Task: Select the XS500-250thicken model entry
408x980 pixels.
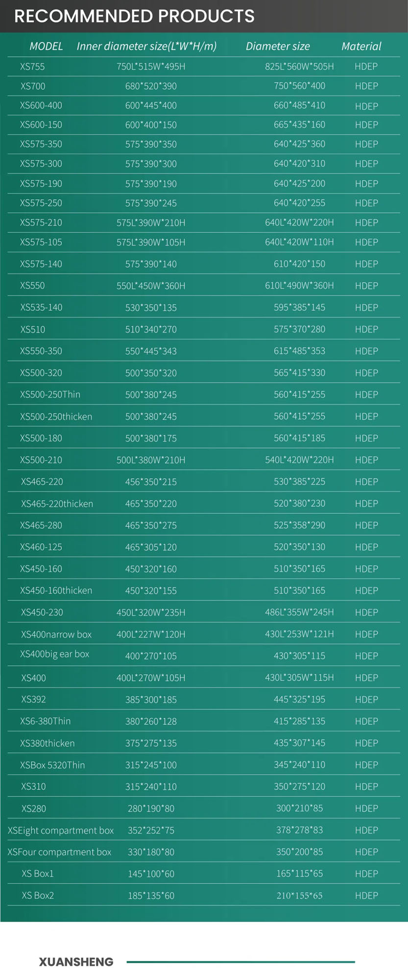Action: coord(56,416)
